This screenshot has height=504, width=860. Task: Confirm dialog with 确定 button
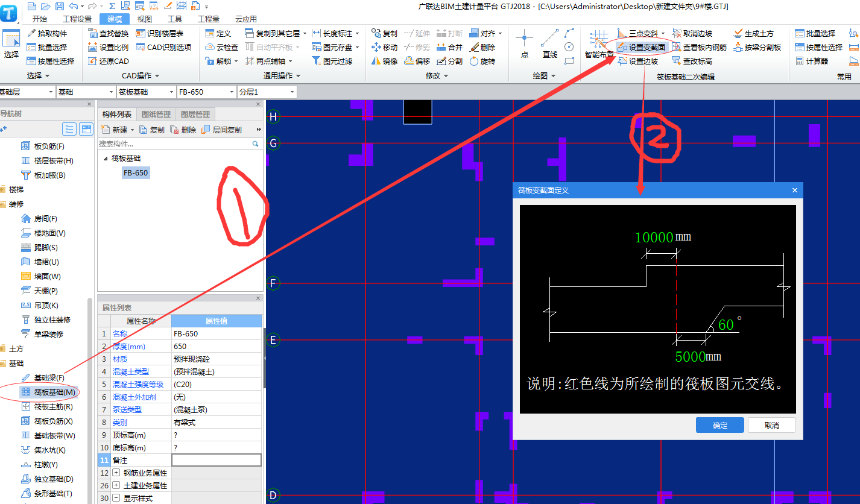pyautogui.click(x=720, y=425)
